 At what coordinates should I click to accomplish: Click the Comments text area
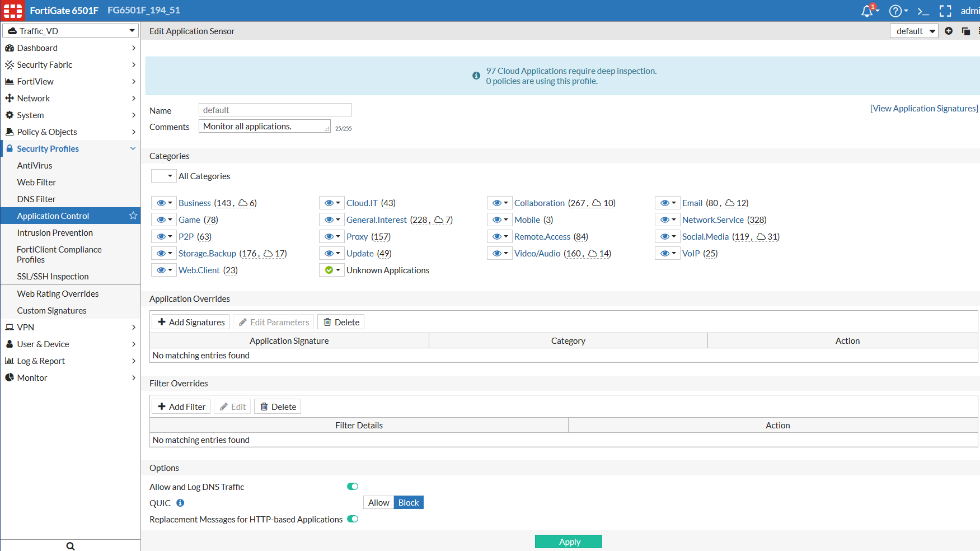265,127
